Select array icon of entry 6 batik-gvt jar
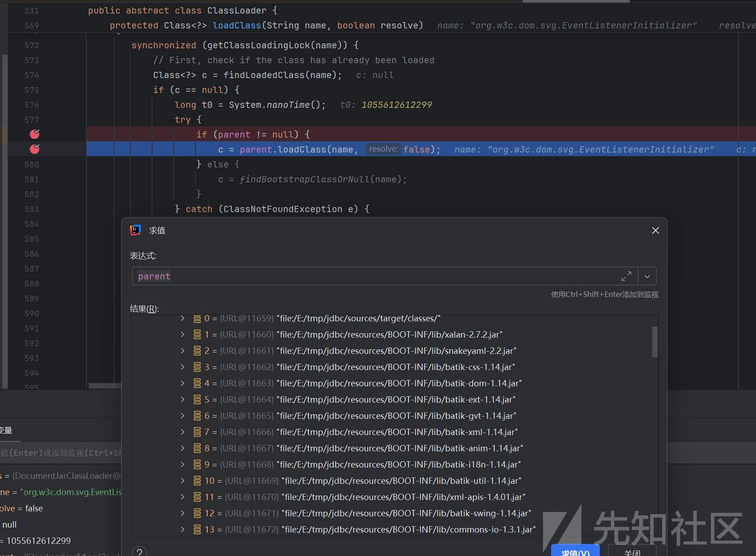Viewport: 756px width, 556px height. click(197, 416)
